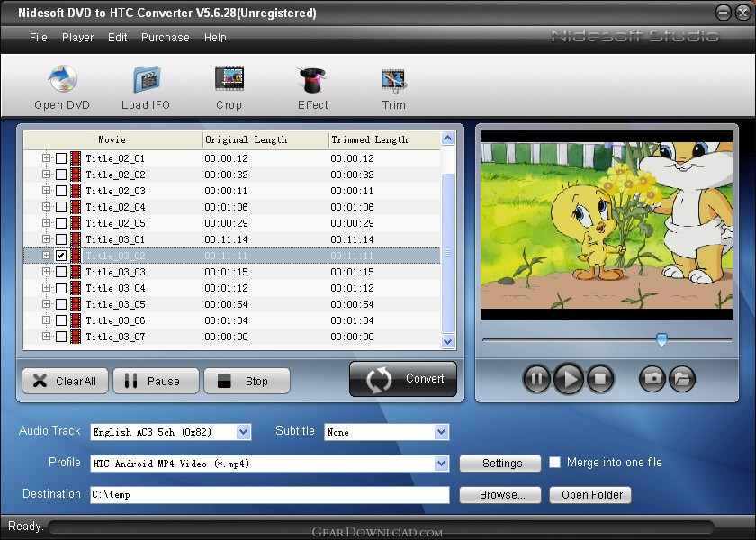Expand the Title_03_04 tree node
This screenshot has height=540, width=756.
pos(46,287)
